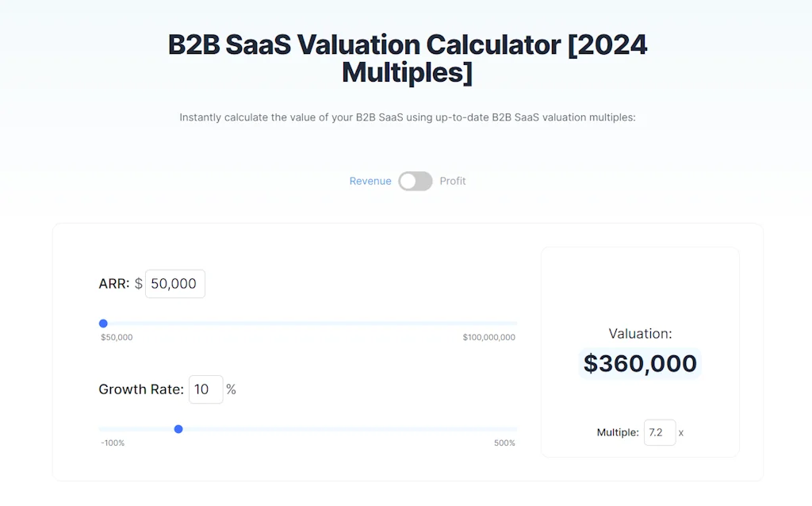Switch the Revenue/Profit switch to Profit mode

coord(414,181)
